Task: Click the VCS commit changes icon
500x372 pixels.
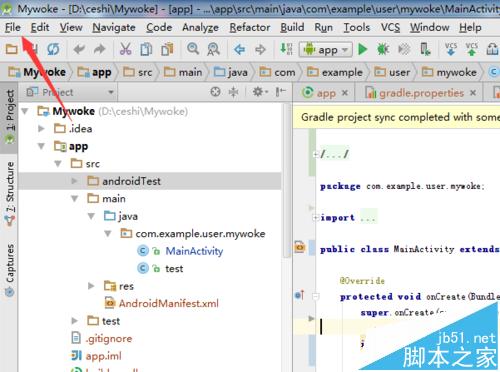Action: [x=471, y=49]
